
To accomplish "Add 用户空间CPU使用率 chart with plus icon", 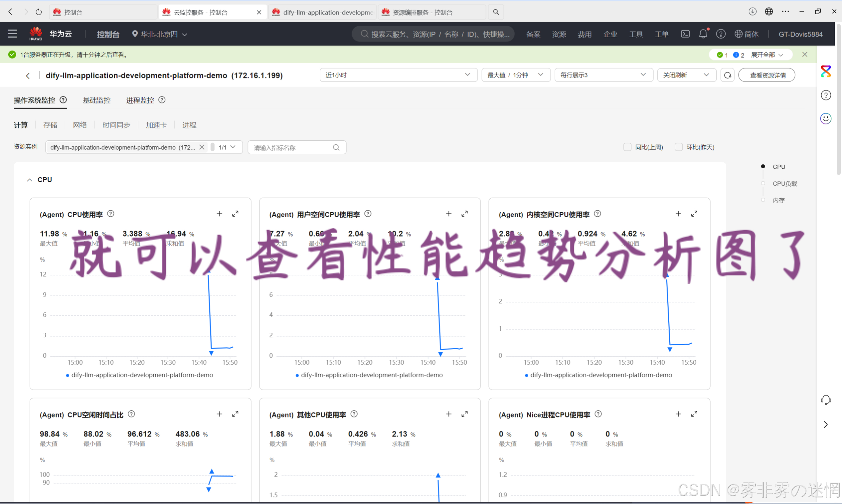I will coord(449,213).
